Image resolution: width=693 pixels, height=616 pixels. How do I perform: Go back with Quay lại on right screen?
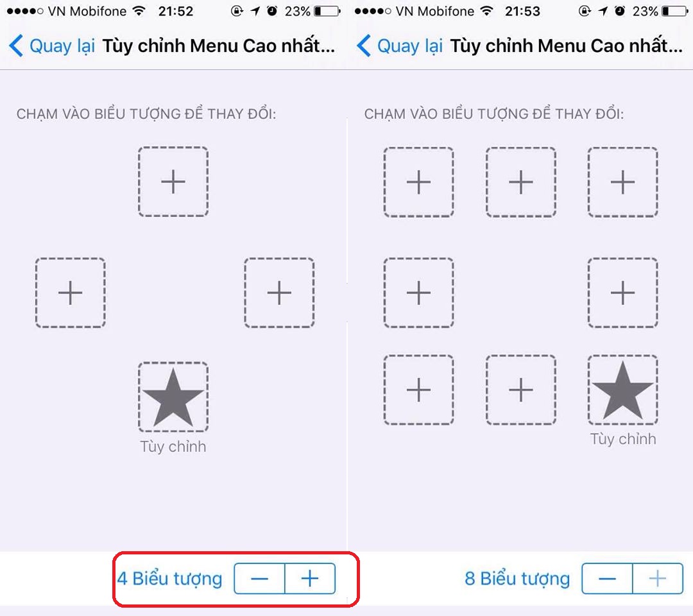(x=400, y=46)
